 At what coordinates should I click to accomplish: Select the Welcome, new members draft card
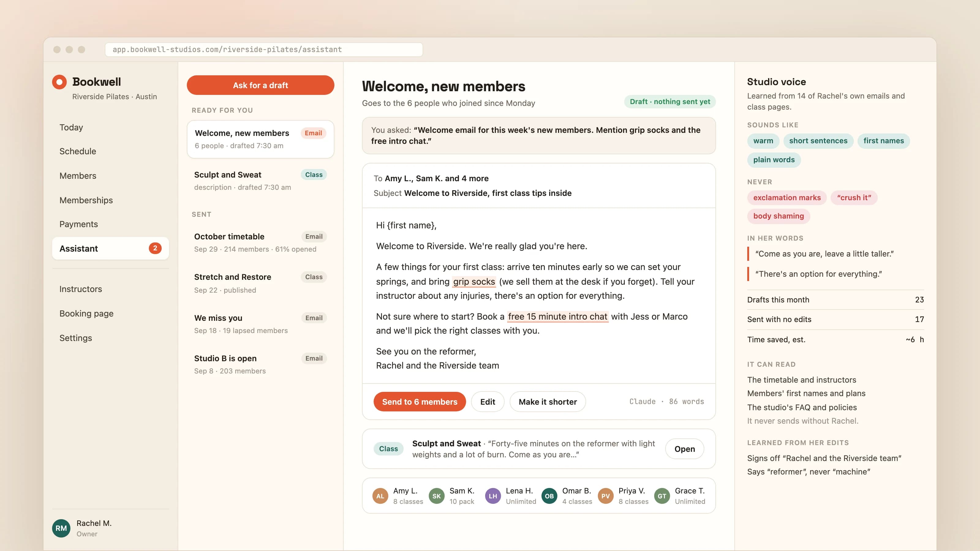260,139
